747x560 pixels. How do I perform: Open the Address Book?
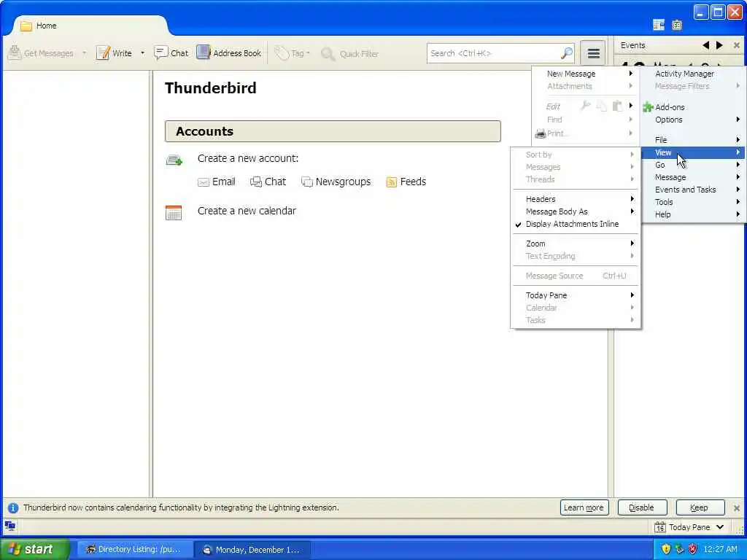(229, 52)
